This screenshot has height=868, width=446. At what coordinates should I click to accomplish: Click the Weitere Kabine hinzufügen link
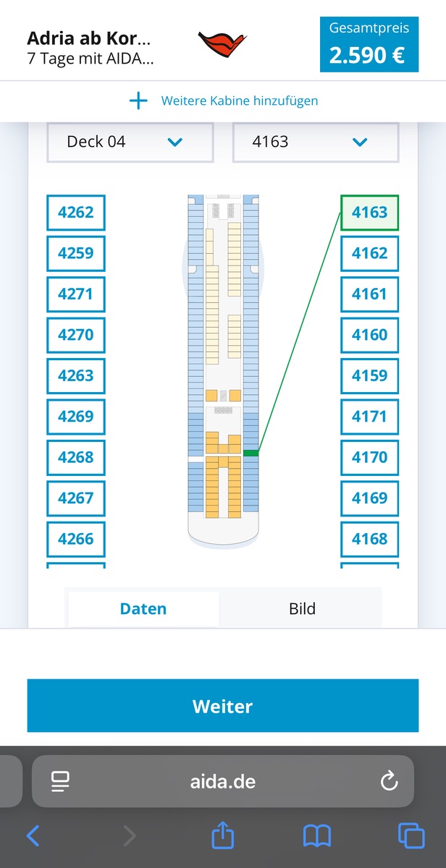pyautogui.click(x=239, y=101)
